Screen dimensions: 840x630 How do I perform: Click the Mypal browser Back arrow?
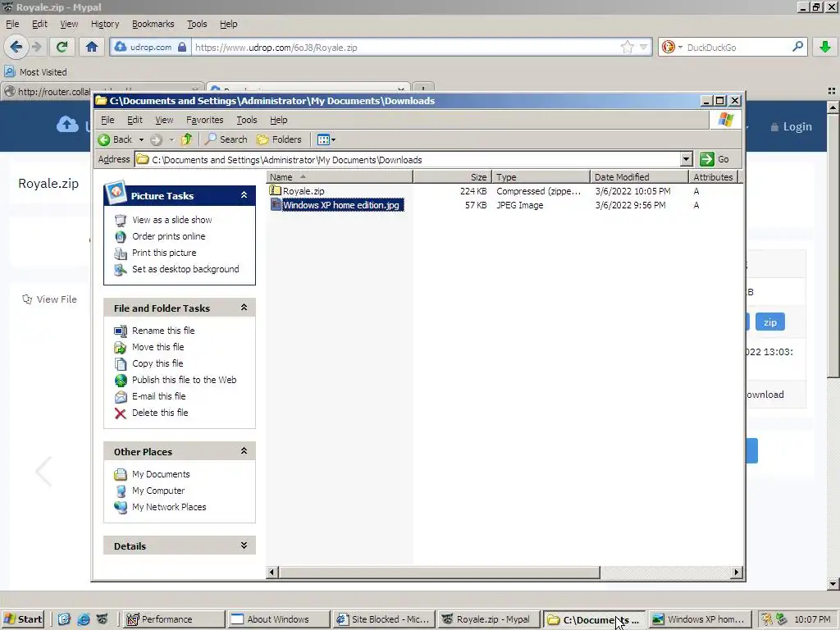[x=16, y=47]
